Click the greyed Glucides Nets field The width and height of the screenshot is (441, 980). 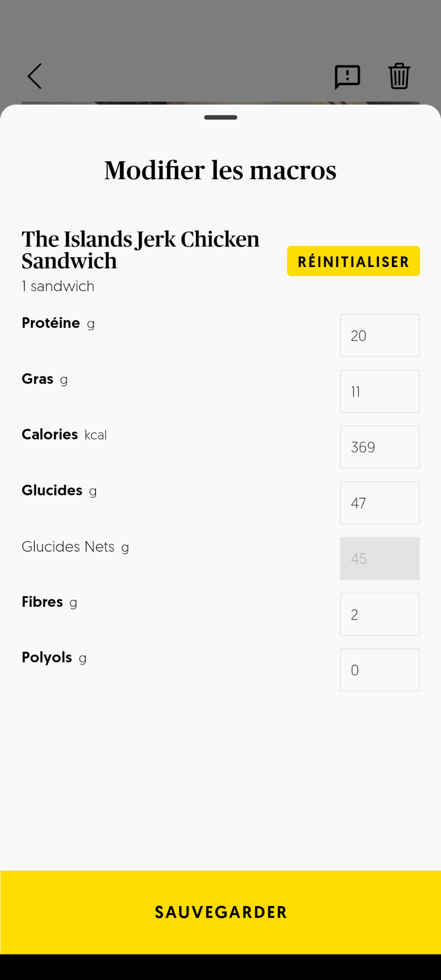380,558
